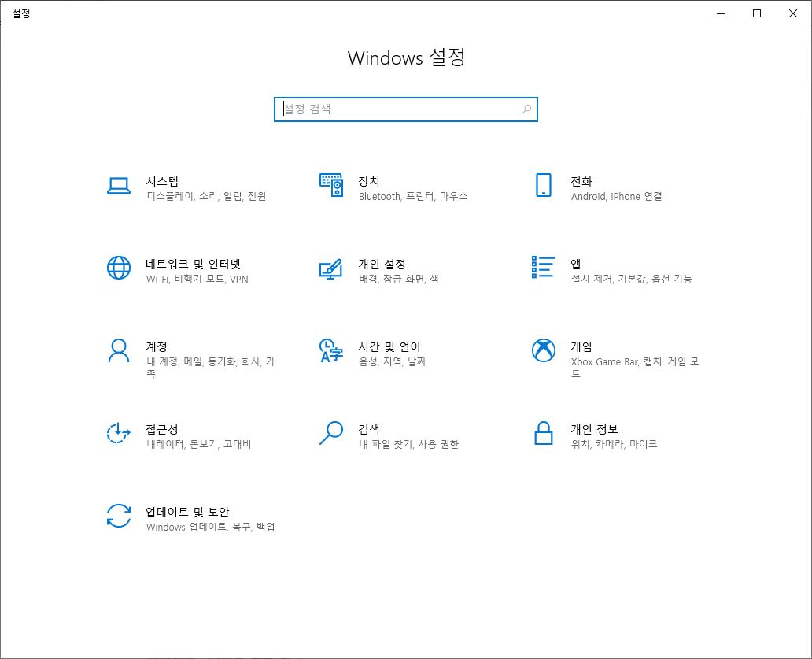Select the 전화 phone icon
Image resolution: width=812 pixels, height=659 pixels.
(x=543, y=185)
